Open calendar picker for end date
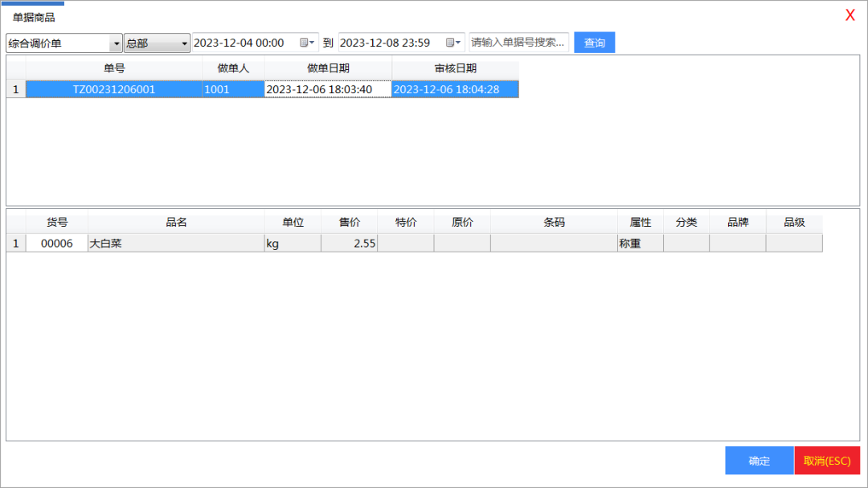 pyautogui.click(x=453, y=43)
